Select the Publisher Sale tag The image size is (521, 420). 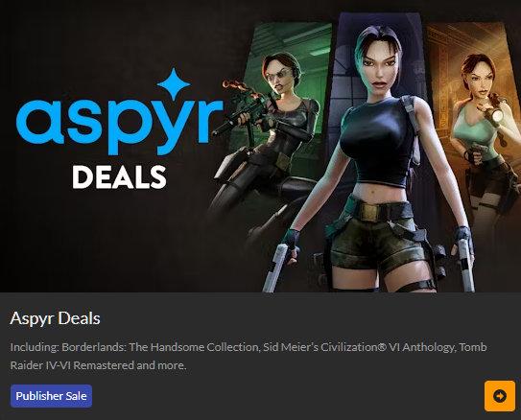pyautogui.click(x=51, y=396)
